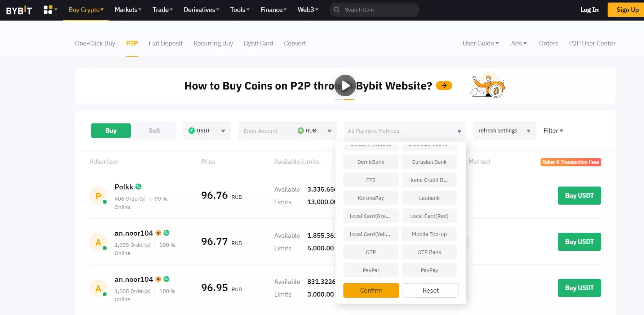This screenshot has width=644, height=315.
Task: Click in the Enter Amount field
Action: (x=267, y=131)
